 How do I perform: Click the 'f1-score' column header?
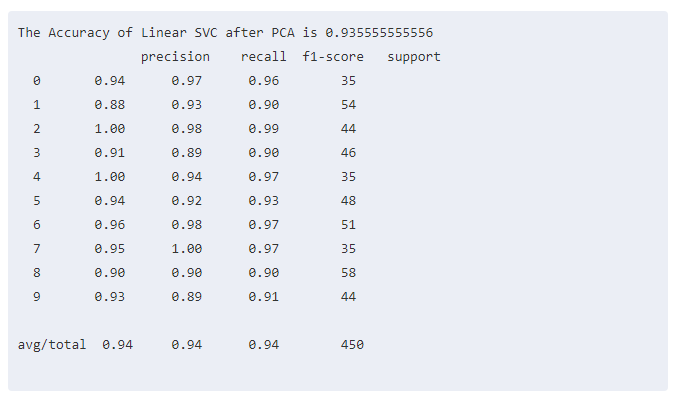(333, 57)
